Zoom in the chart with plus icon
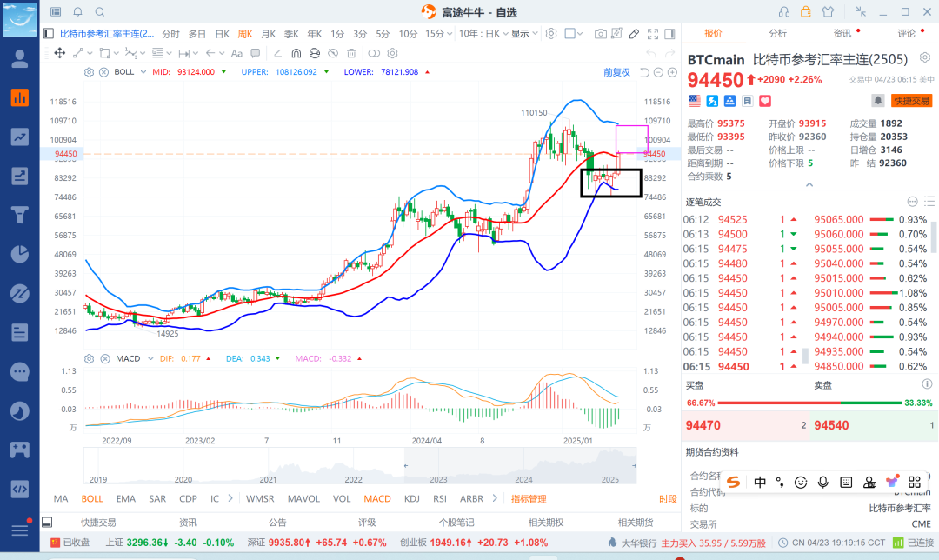939x560 pixels. click(672, 72)
